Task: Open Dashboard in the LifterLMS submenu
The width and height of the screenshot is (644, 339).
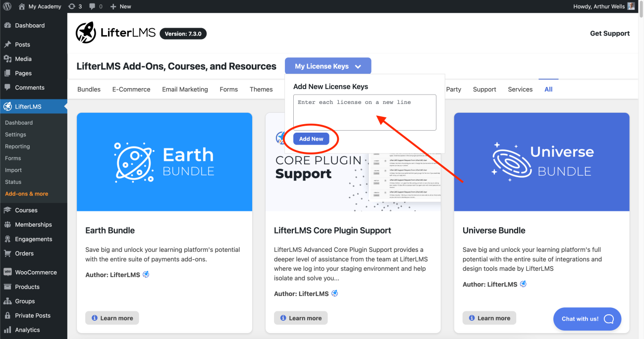Action: pos(19,123)
